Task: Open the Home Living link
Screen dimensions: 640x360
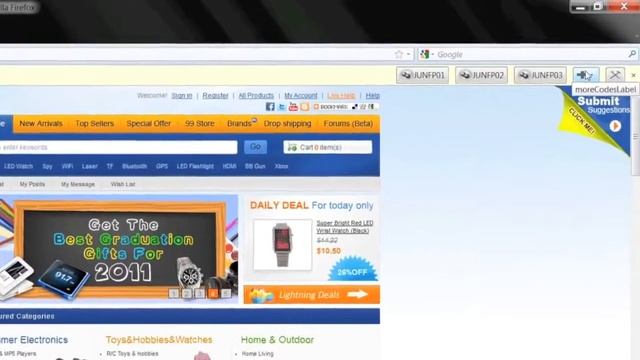Action: point(258,354)
